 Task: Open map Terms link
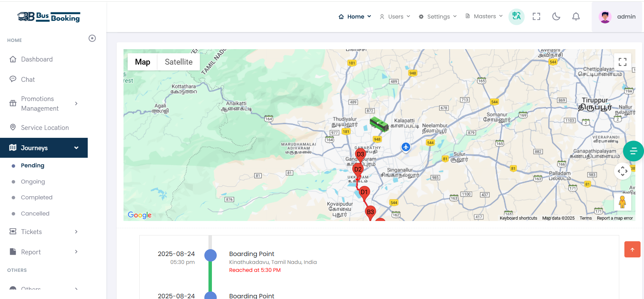pos(586,218)
